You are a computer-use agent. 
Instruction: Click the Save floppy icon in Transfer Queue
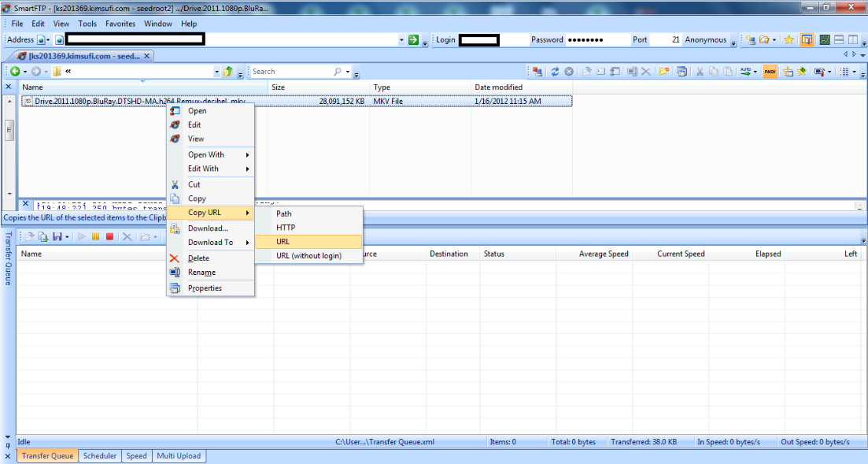pos(57,236)
